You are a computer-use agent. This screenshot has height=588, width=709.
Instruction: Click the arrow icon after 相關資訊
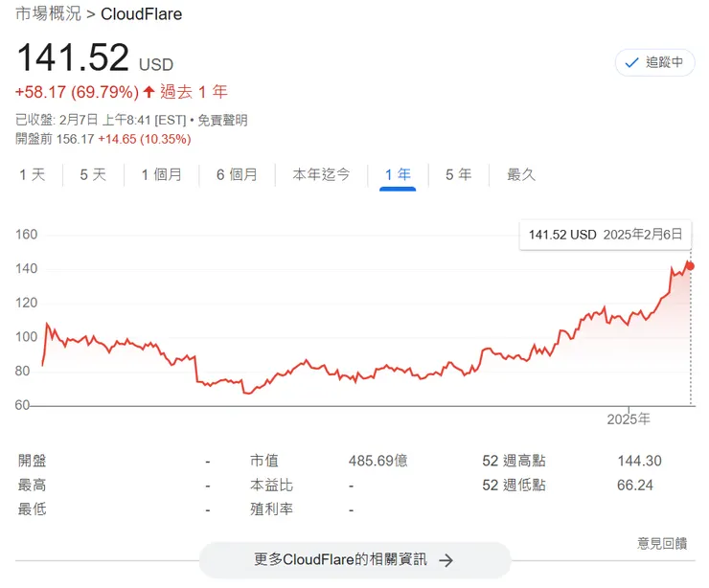(446, 560)
